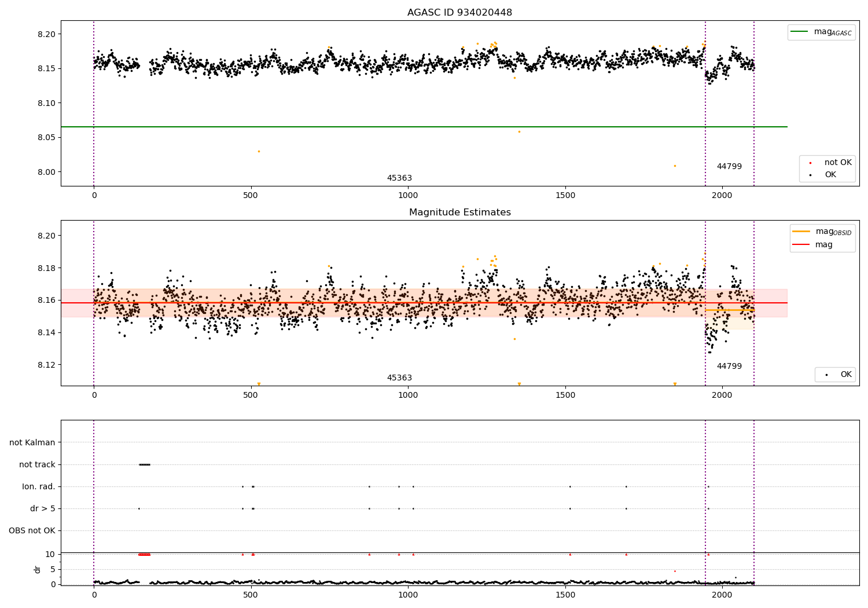Click the 'not track' axis label
868x608 pixels.
pyautogui.click(x=37, y=464)
